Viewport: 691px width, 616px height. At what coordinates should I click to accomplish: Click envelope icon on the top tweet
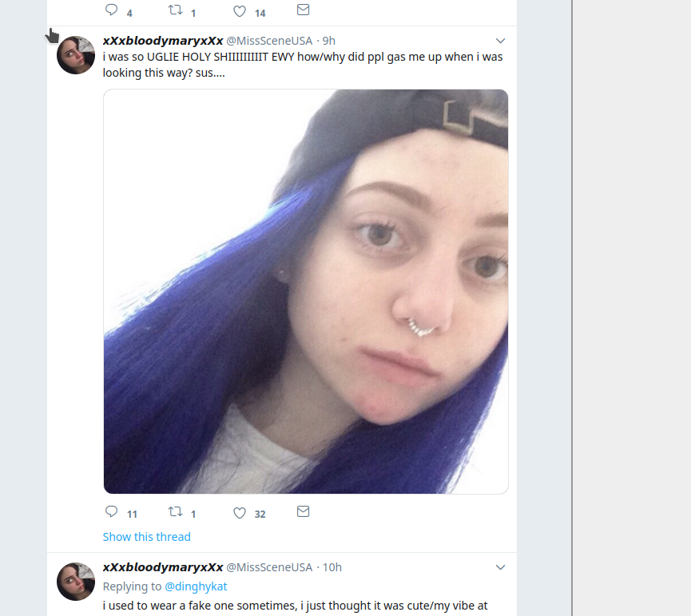(x=304, y=10)
